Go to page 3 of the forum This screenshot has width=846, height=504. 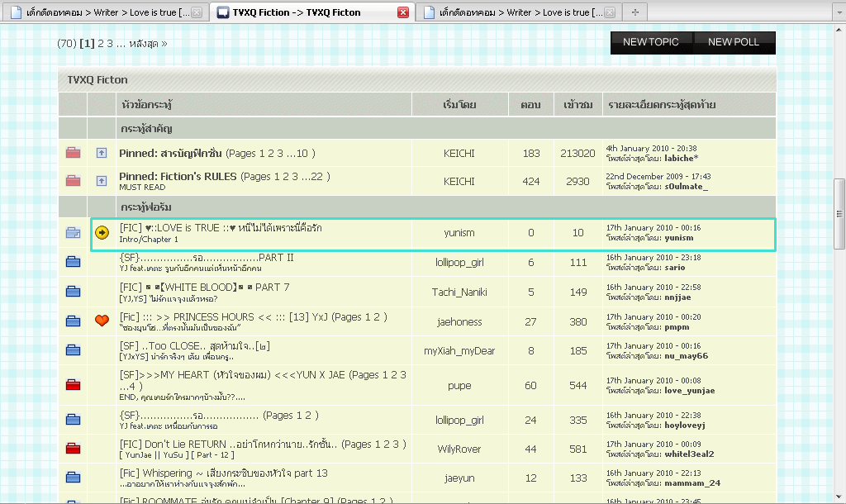click(x=110, y=44)
